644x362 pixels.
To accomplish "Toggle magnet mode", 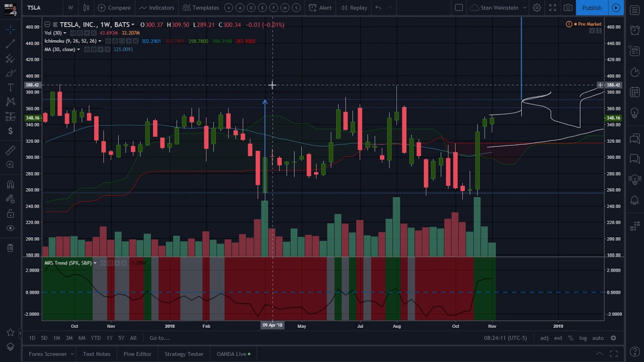I will pos(10,185).
